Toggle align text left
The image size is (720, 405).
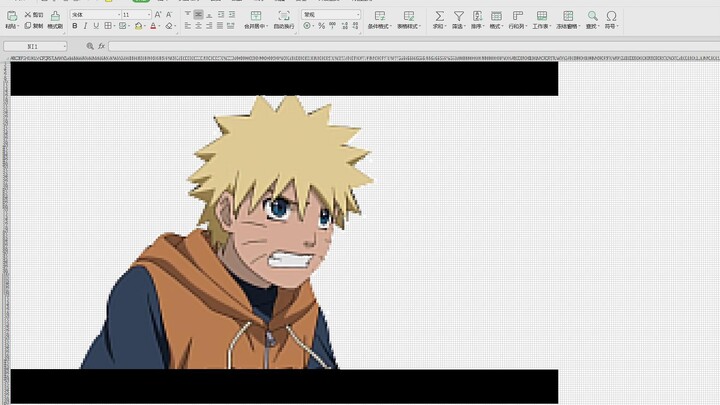[188, 26]
